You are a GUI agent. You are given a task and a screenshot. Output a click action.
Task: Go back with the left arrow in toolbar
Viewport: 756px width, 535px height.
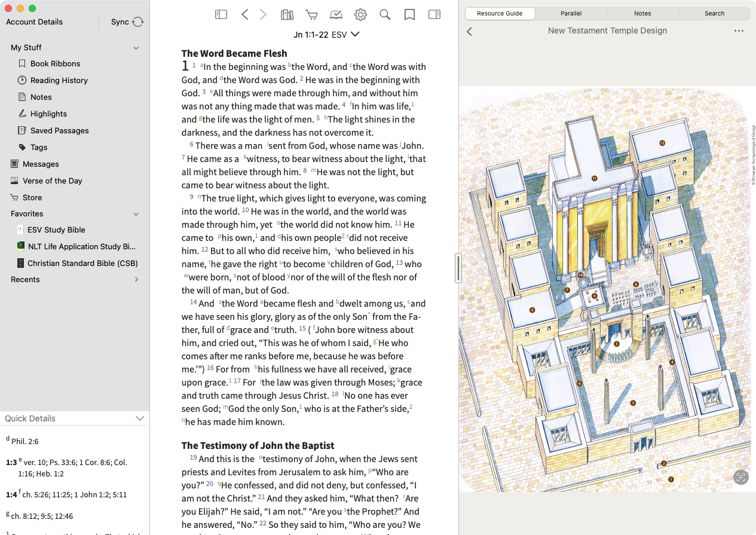pyautogui.click(x=244, y=14)
